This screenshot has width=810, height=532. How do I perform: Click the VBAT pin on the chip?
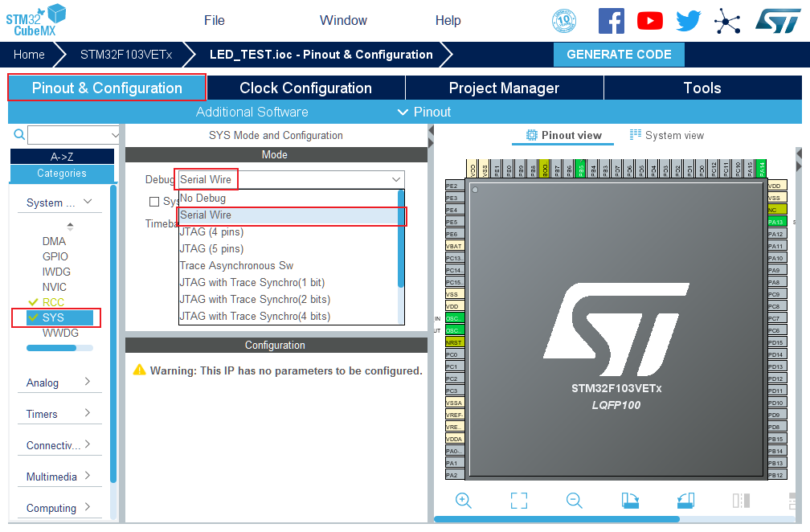[x=455, y=246]
